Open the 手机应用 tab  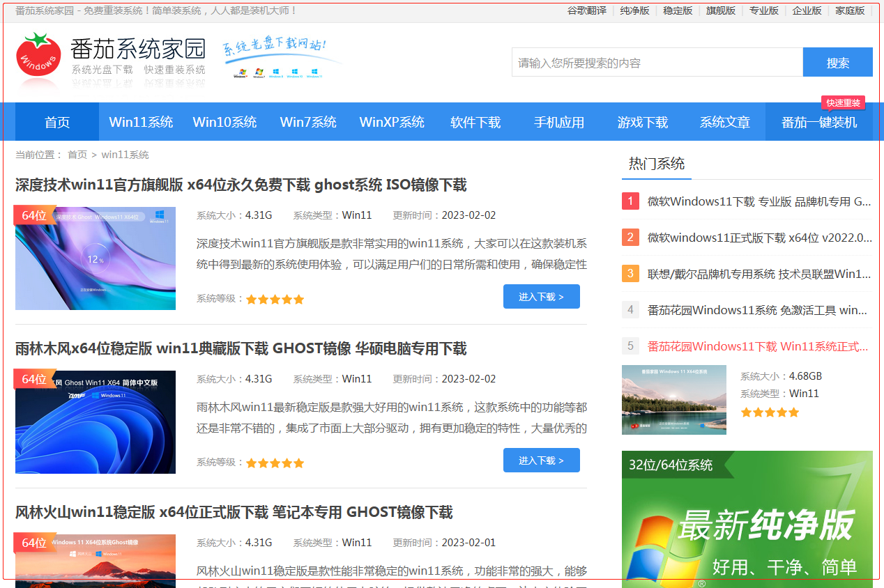pos(559,122)
